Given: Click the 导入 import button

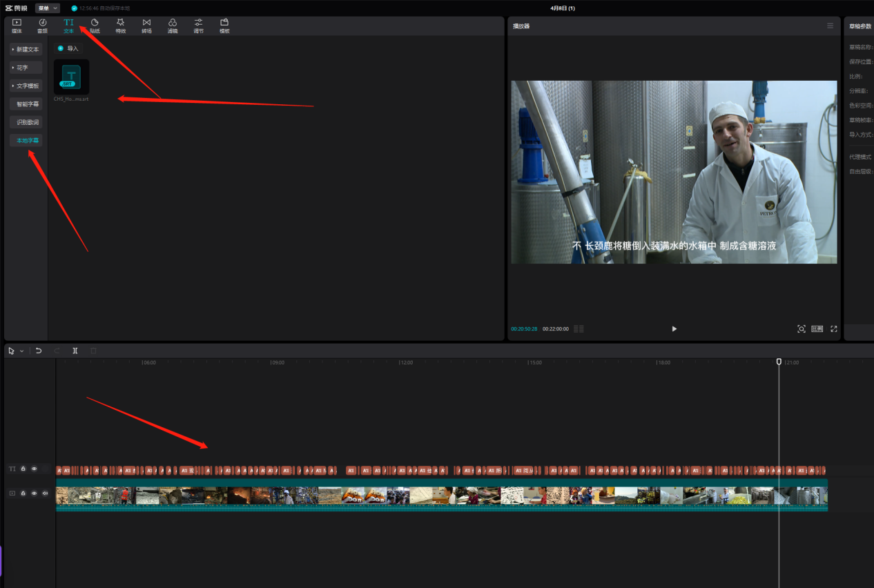Looking at the screenshot, I should pos(68,48).
